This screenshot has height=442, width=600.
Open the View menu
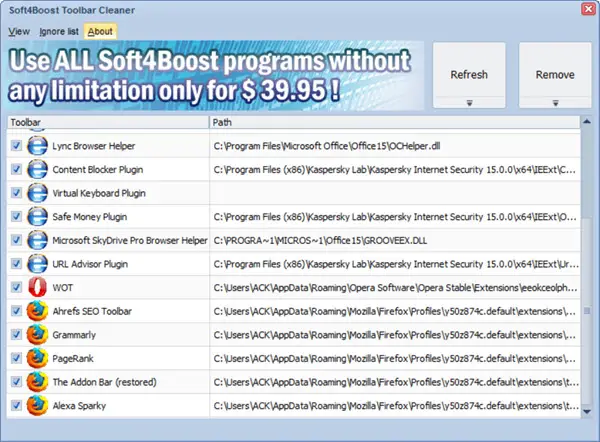pos(19,31)
